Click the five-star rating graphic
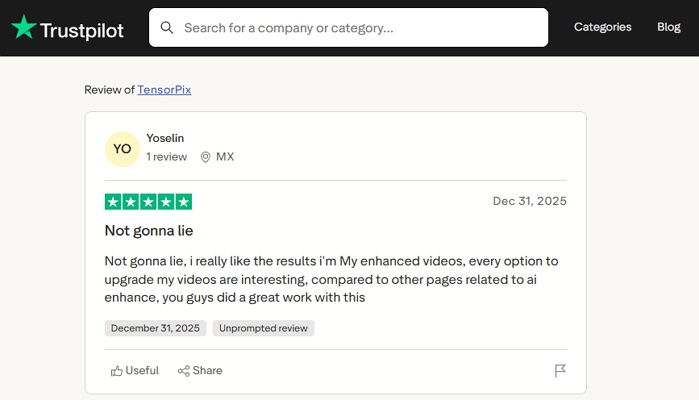699x400 pixels. point(148,201)
